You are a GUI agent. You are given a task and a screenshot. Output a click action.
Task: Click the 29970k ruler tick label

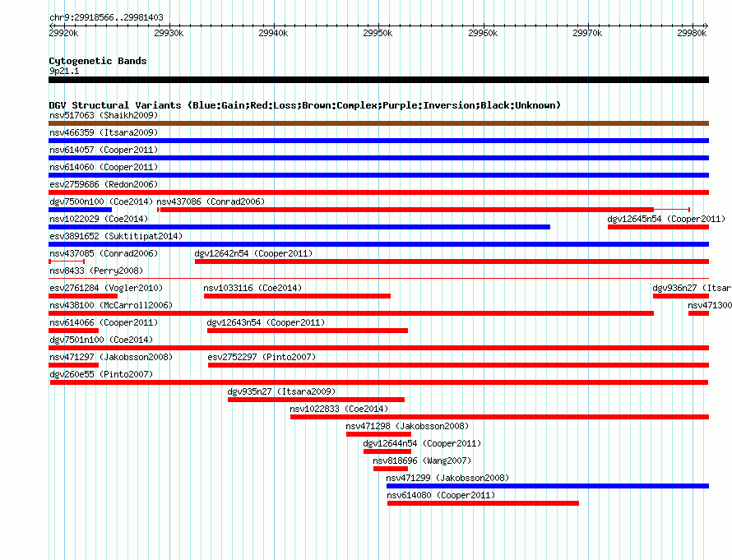tap(587, 33)
